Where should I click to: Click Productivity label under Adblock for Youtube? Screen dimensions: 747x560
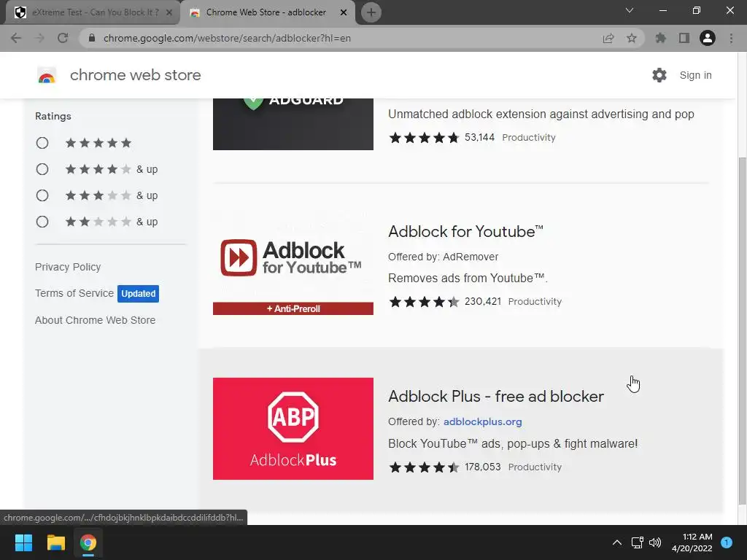(535, 301)
